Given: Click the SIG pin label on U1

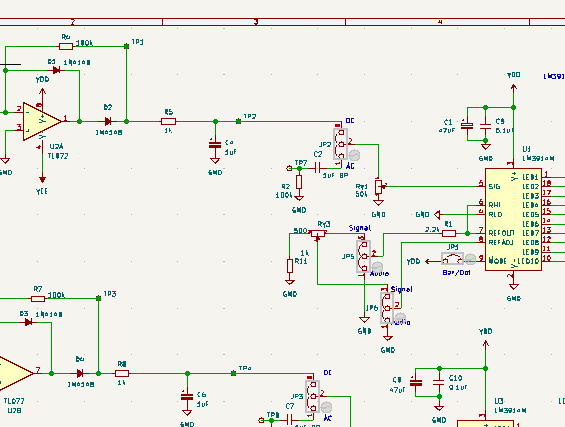Looking at the screenshot, I should 494,187.
